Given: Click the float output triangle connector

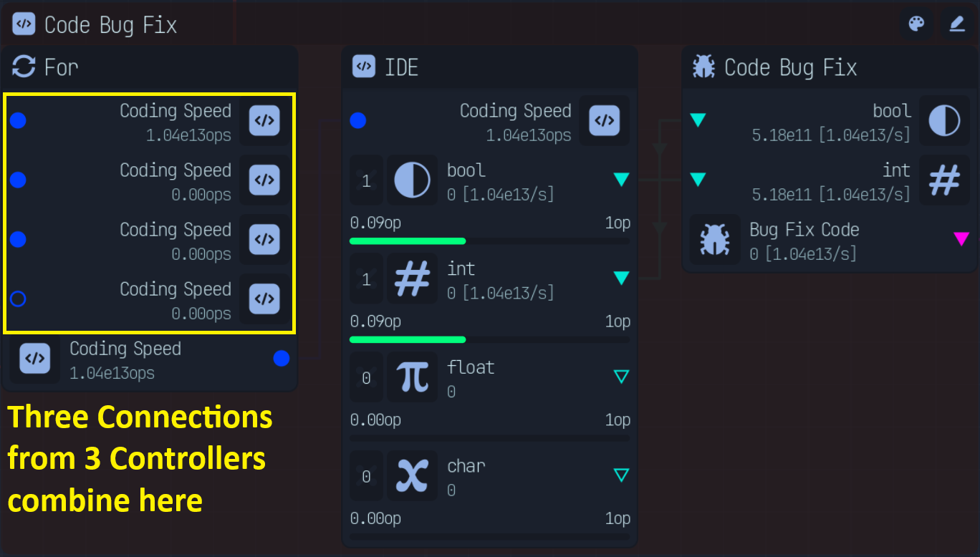Looking at the screenshot, I should (621, 377).
